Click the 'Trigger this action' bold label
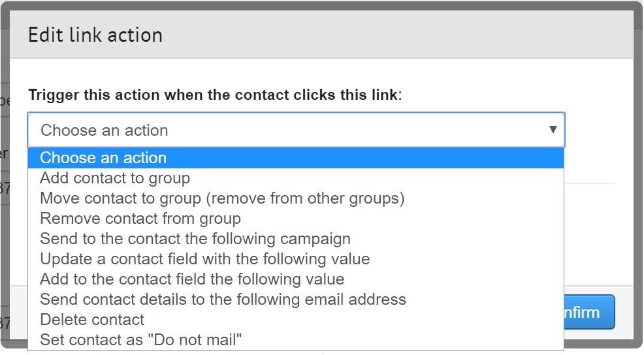This screenshot has width=644, height=355. (x=213, y=95)
